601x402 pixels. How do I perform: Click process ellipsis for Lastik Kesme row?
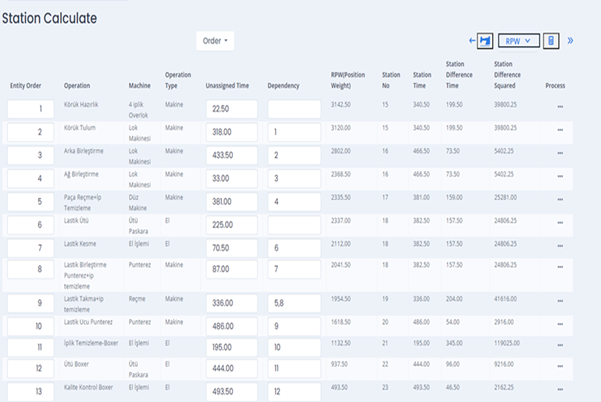tap(559, 246)
